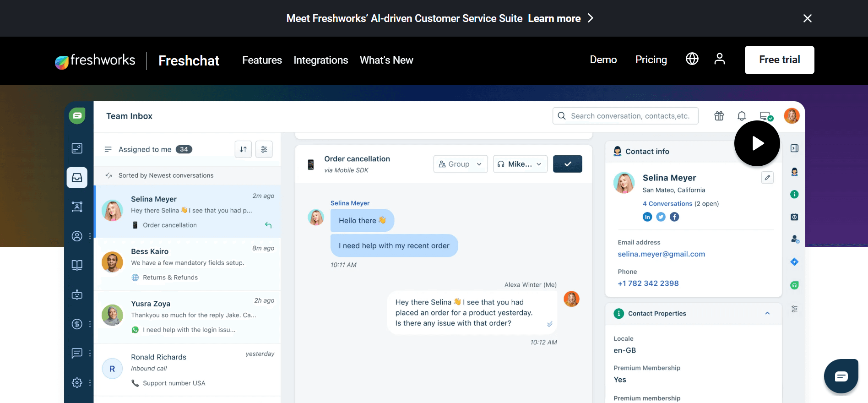Click the Learn more banner link
This screenshot has width=868, height=403.
[561, 18]
